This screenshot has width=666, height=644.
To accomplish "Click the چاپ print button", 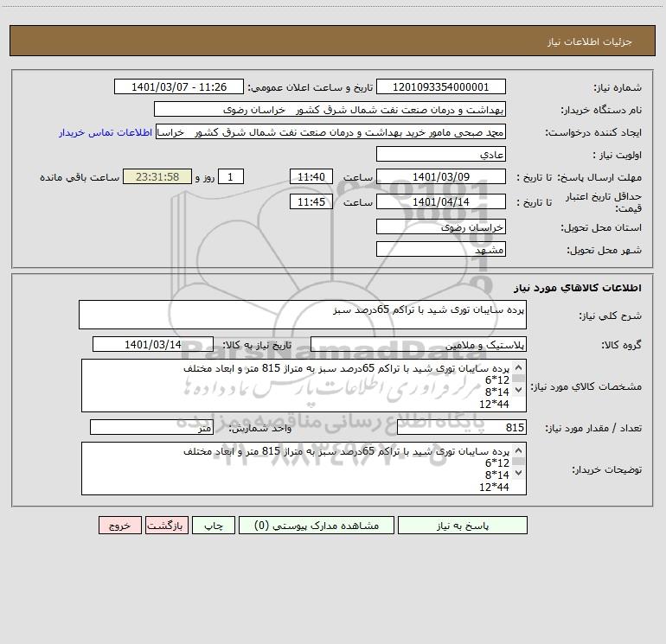I will click(x=214, y=525).
